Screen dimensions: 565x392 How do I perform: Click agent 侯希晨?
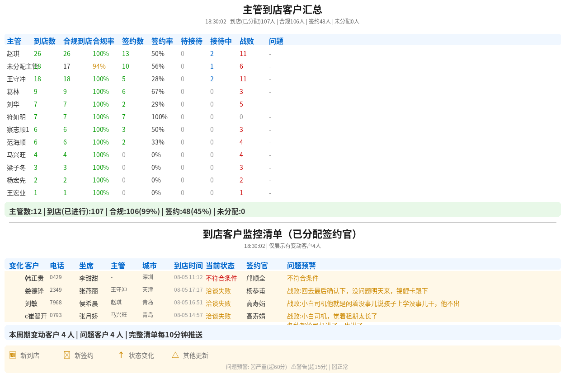pos(89,303)
